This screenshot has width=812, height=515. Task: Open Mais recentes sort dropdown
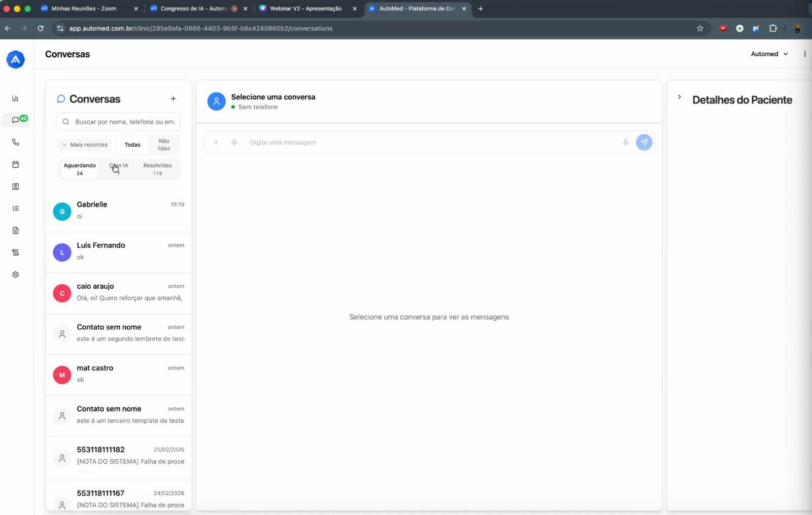click(x=85, y=145)
